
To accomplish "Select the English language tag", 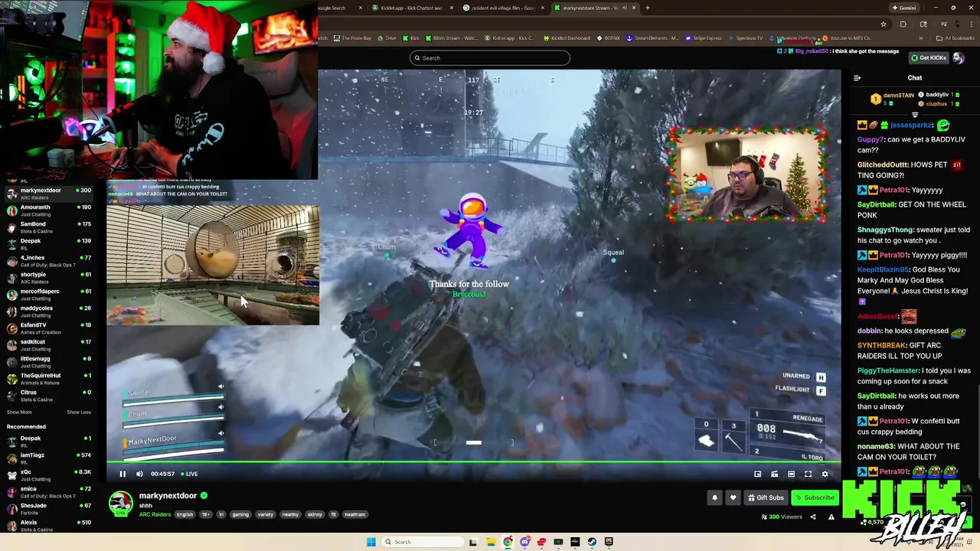I will [x=185, y=514].
